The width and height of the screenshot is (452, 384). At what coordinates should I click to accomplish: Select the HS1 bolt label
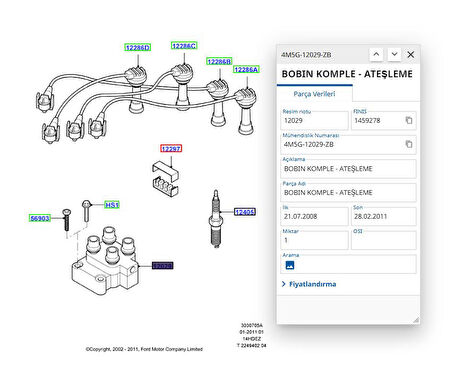point(112,205)
